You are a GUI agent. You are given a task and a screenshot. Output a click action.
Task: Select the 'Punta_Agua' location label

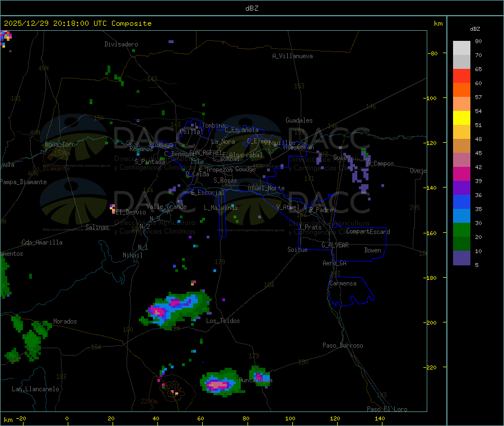(255, 380)
